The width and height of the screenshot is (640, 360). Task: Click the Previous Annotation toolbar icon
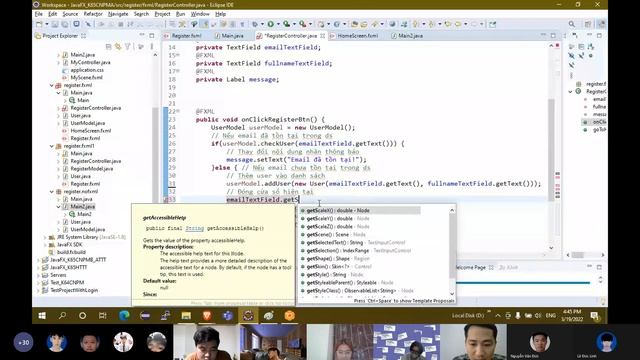(x=431, y=24)
